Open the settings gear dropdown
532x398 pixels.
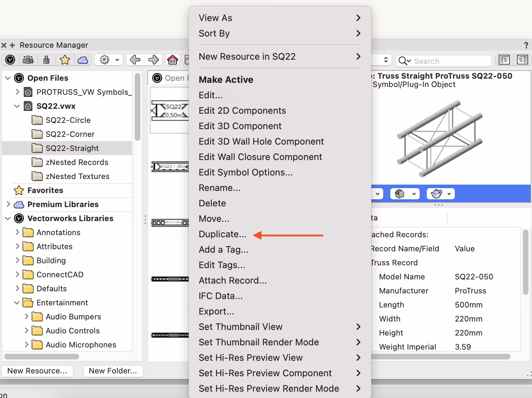(x=108, y=60)
